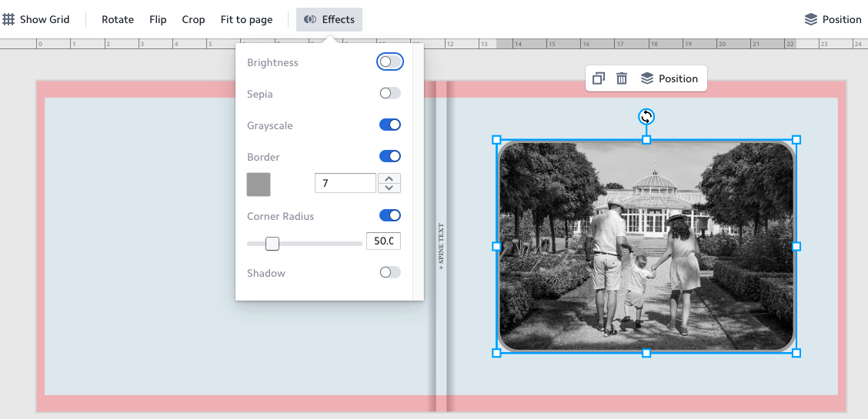Increase border width with up arrow
Screen dimensions: 868x419
pyautogui.click(x=389, y=178)
